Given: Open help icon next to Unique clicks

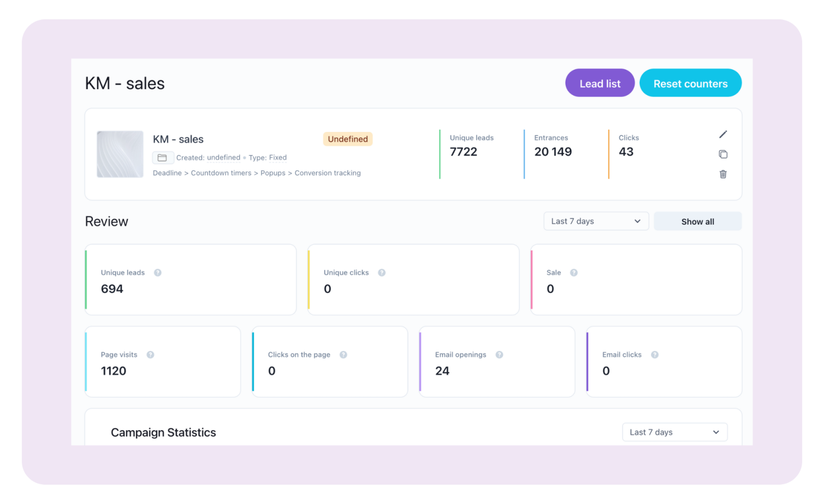Looking at the screenshot, I should (381, 272).
